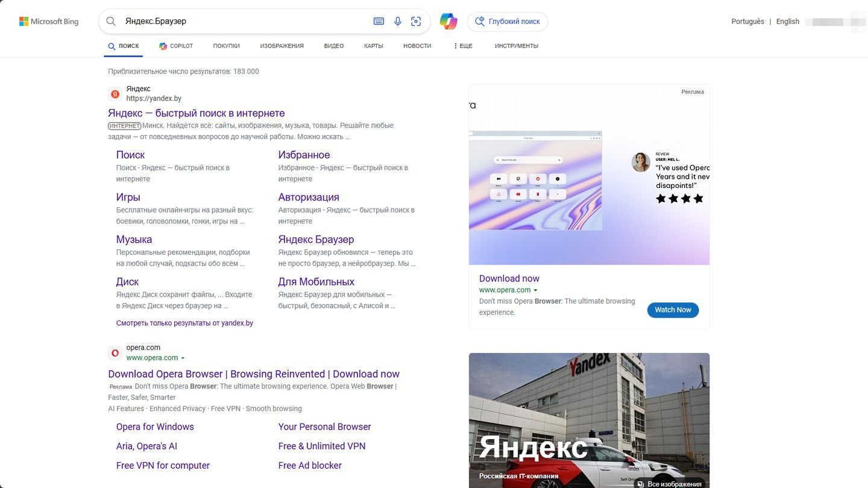
Task: Open the ИЗОБРАЖЕНИЯ tab
Action: coord(281,46)
